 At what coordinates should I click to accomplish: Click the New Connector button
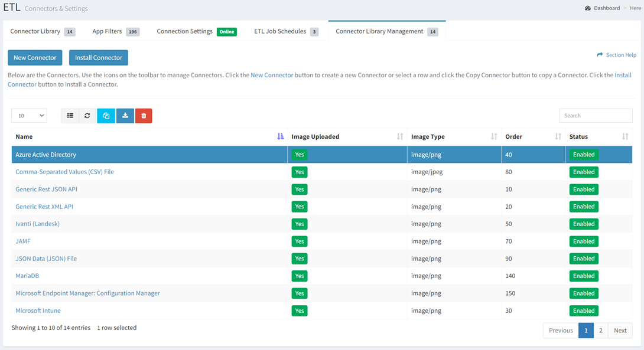35,57
